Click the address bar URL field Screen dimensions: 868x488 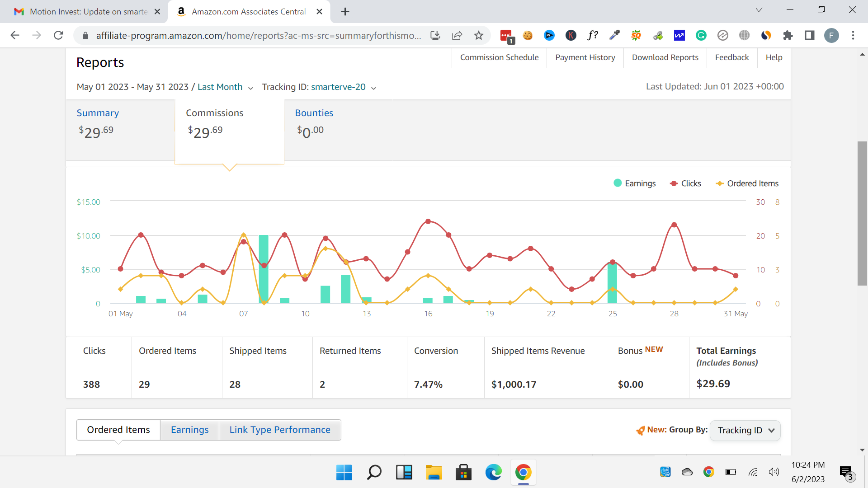click(259, 36)
